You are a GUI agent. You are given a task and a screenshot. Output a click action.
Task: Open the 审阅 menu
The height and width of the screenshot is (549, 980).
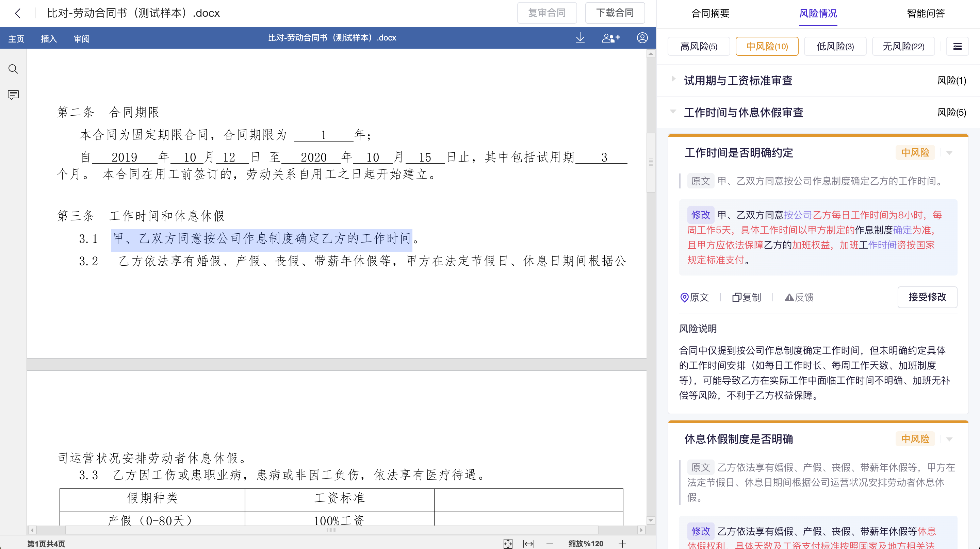81,39
